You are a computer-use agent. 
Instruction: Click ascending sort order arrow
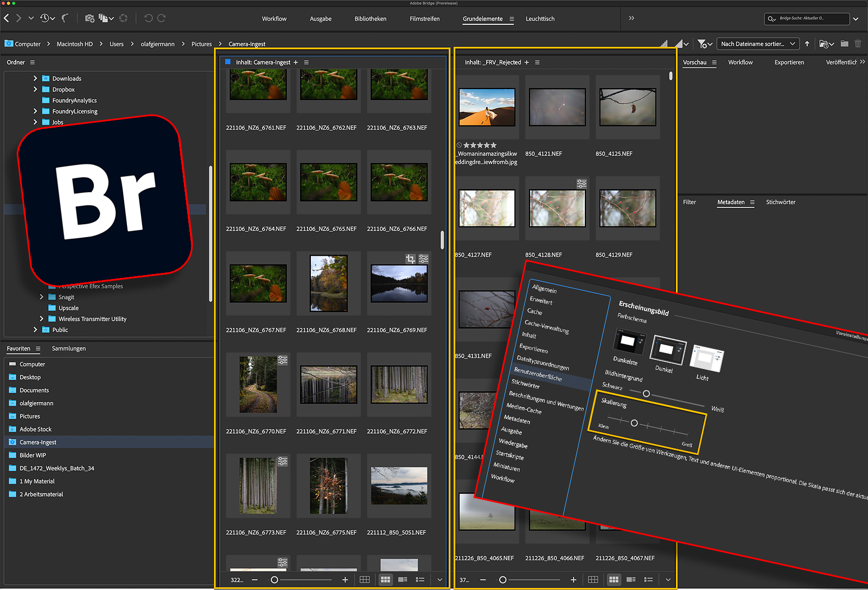[x=807, y=44]
